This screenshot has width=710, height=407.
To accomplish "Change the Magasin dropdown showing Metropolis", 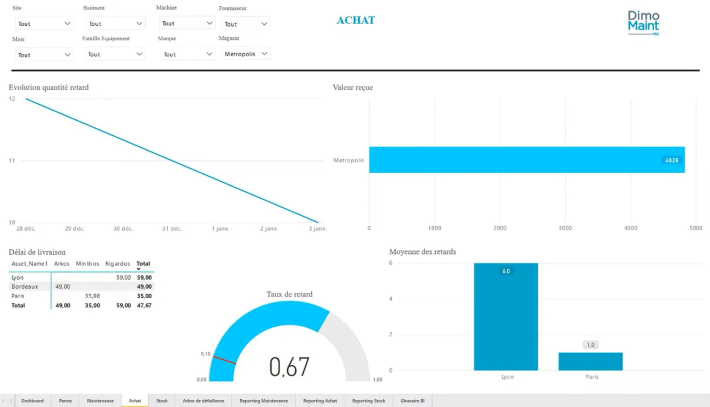I will (x=246, y=54).
